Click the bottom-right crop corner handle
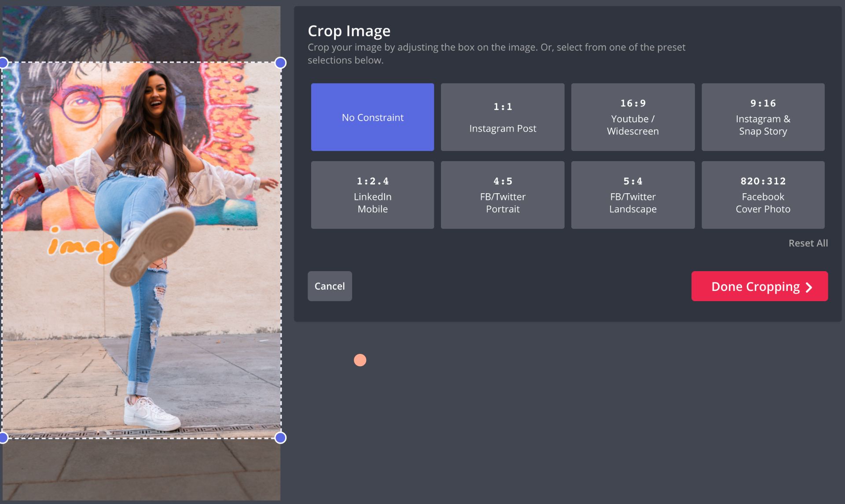The width and height of the screenshot is (845, 504). tap(280, 438)
